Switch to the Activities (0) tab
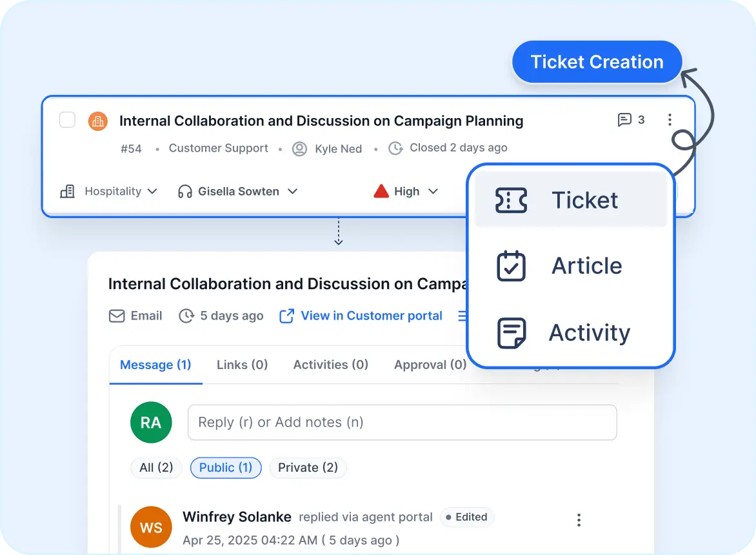The image size is (756, 555). (330, 365)
